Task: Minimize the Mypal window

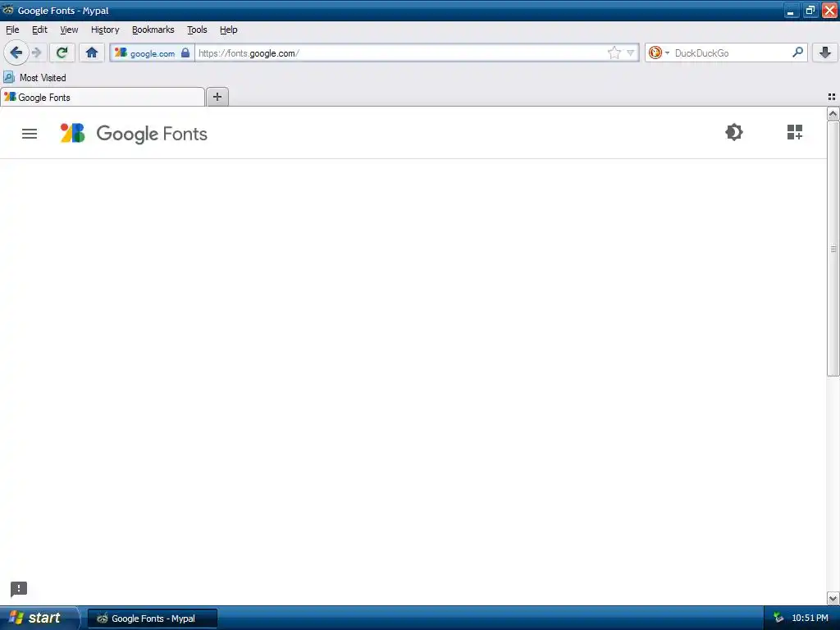Action: click(791, 11)
